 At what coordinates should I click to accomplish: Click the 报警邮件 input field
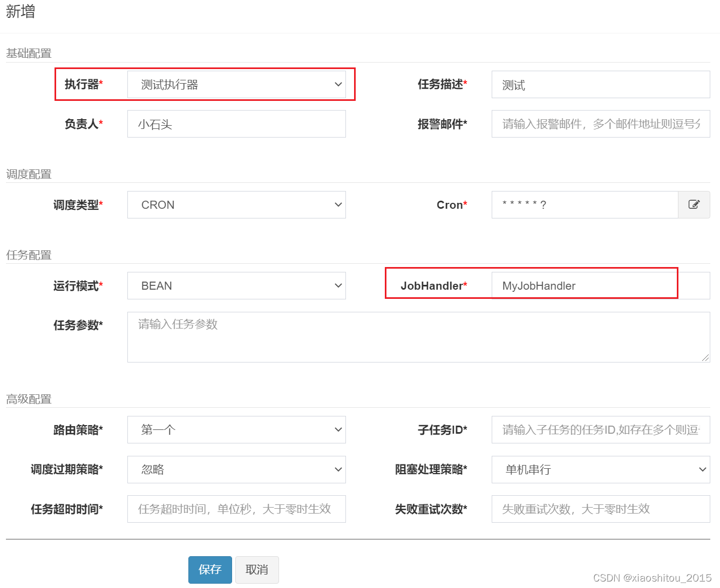point(601,124)
